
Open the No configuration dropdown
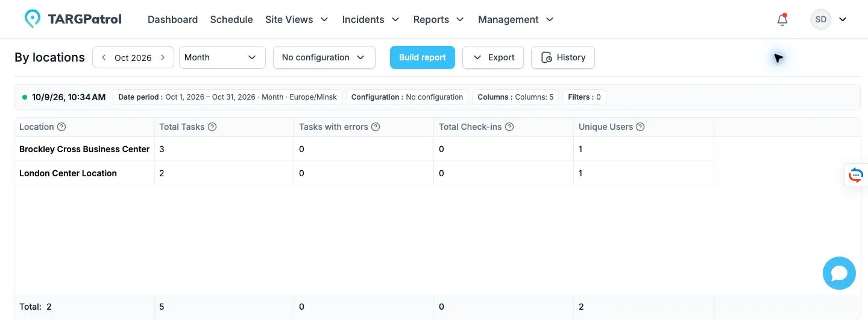tap(324, 57)
